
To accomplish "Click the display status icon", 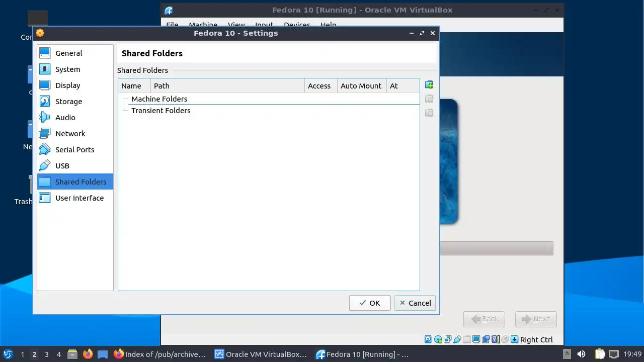I will click(x=476, y=339).
